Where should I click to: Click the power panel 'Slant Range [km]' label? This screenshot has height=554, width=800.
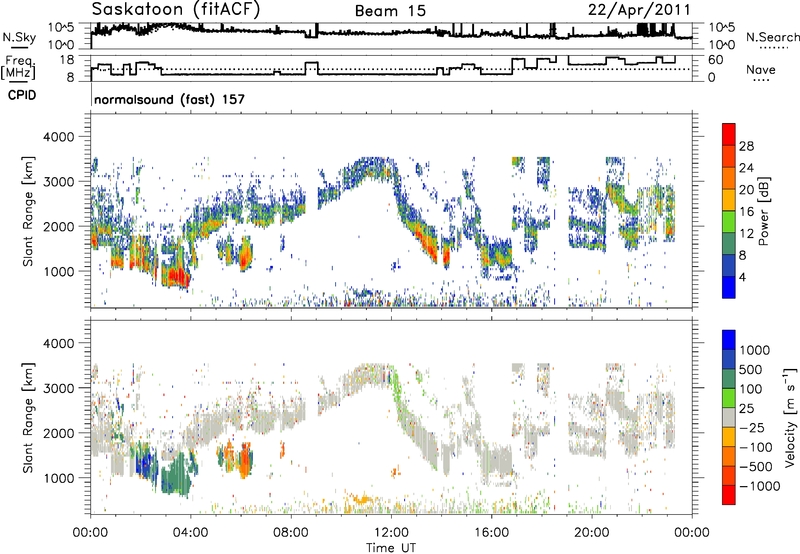[28, 211]
